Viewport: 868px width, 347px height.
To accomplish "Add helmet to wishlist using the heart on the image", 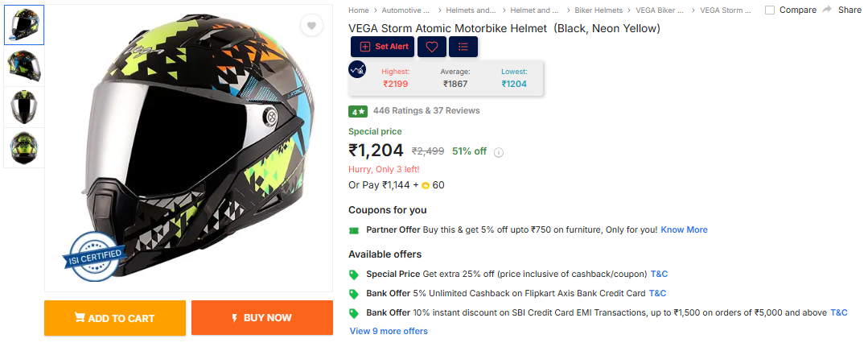I will pos(311,27).
